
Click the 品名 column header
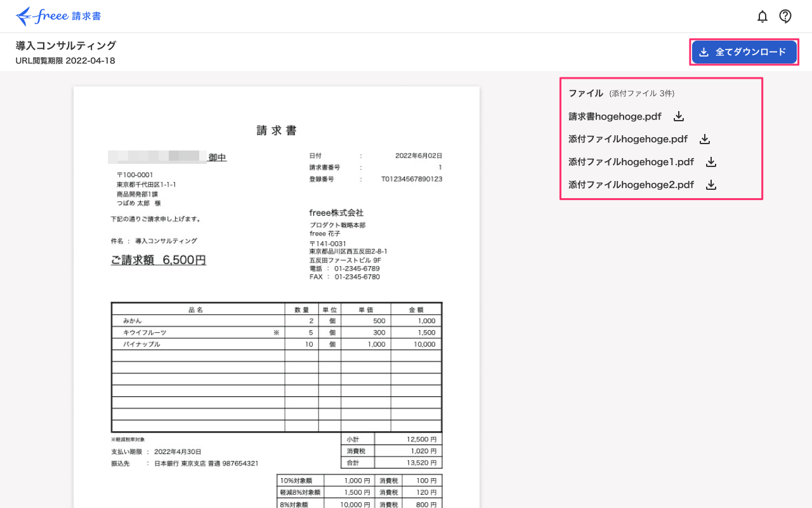coord(196,309)
